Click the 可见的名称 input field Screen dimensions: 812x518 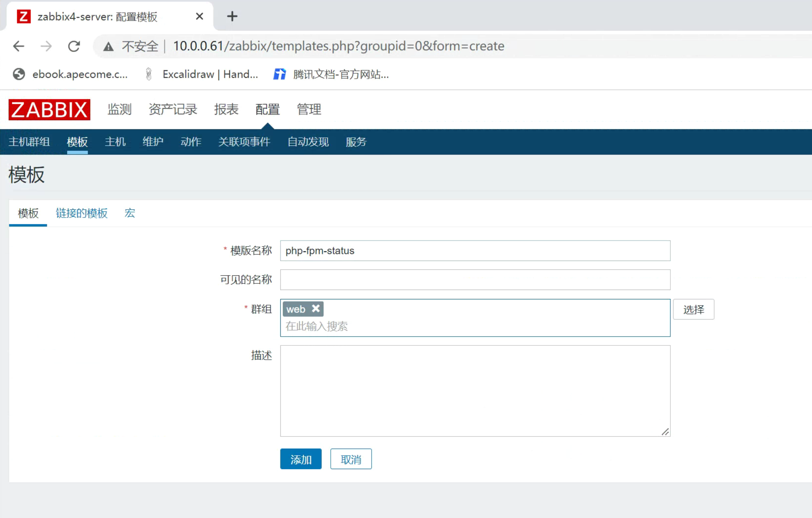pyautogui.click(x=475, y=280)
